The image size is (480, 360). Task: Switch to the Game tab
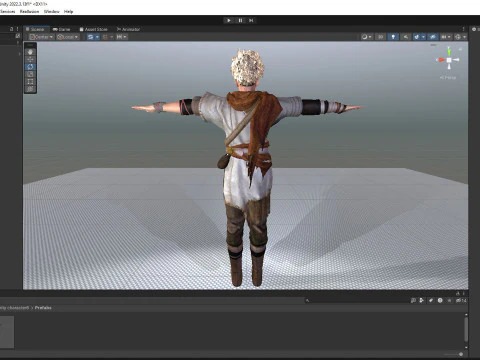(x=62, y=29)
